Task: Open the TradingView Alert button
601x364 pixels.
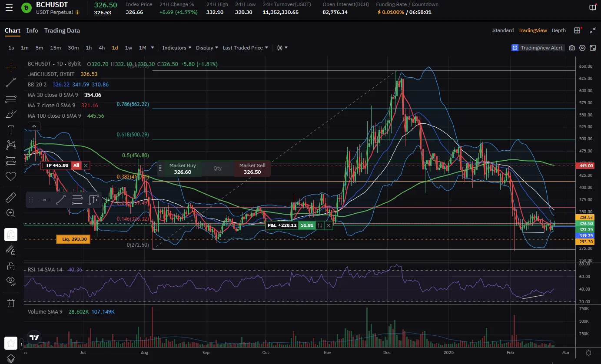Action: pyautogui.click(x=538, y=48)
